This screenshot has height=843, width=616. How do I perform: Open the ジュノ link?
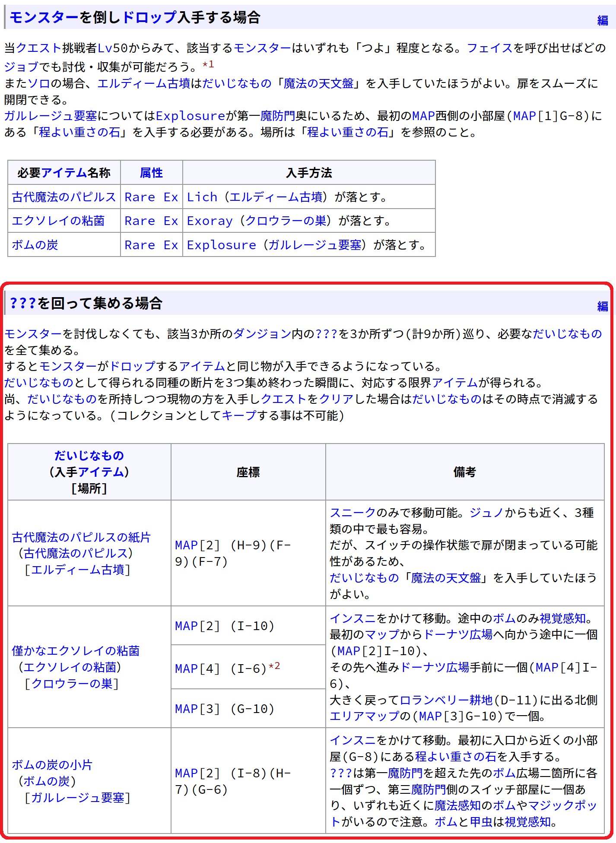tap(487, 513)
